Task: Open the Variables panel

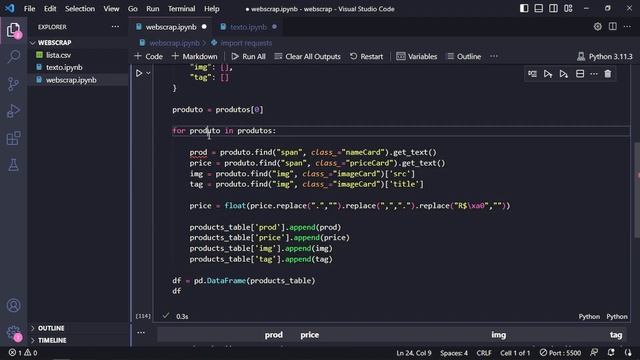Action: click(x=417, y=56)
